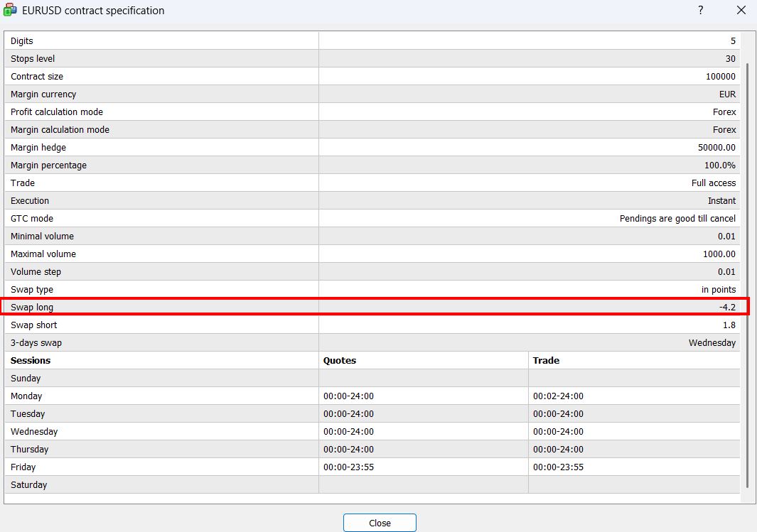This screenshot has width=757, height=532.
Task: Click the Contract size row label
Action: click(x=37, y=77)
